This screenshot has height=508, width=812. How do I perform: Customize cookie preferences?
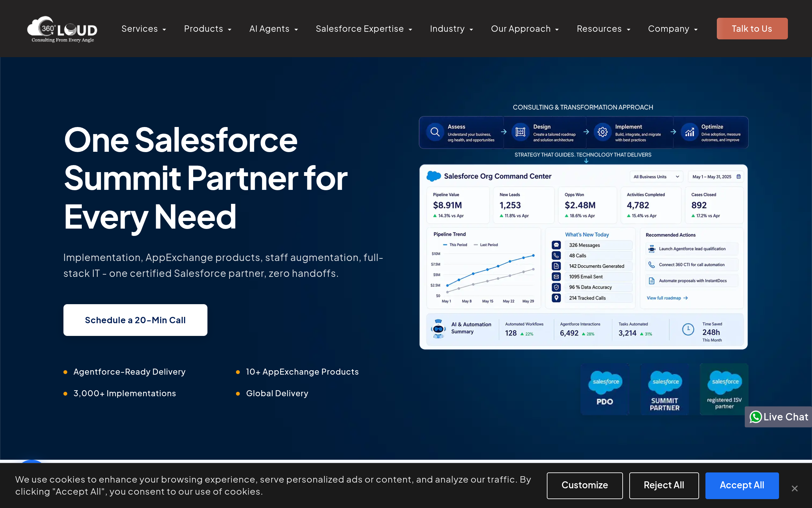coord(585,485)
